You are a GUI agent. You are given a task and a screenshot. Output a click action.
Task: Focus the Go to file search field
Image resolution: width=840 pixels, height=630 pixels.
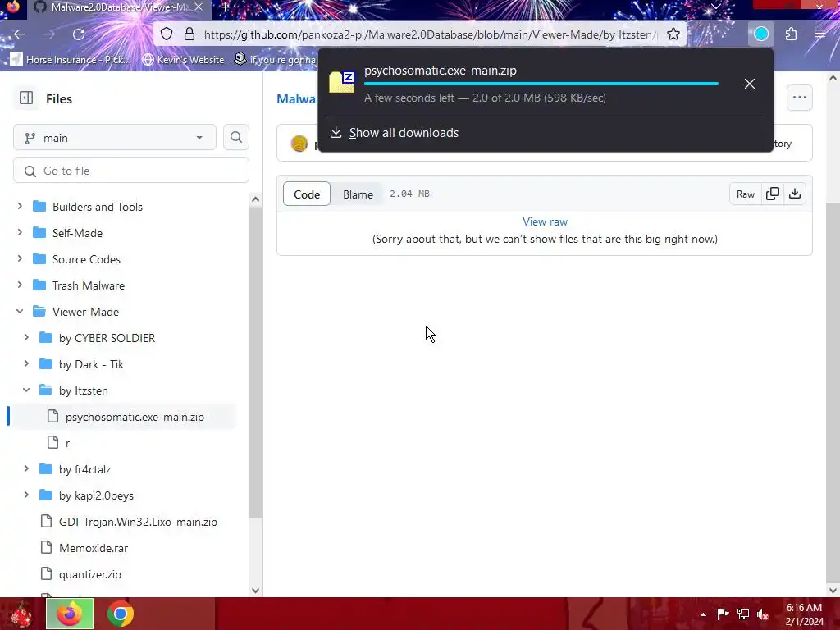tap(131, 171)
